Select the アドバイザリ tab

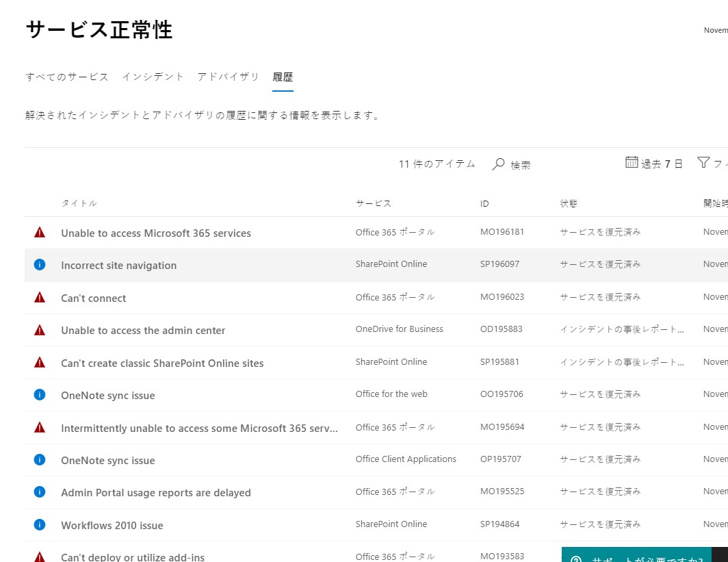pos(229,77)
